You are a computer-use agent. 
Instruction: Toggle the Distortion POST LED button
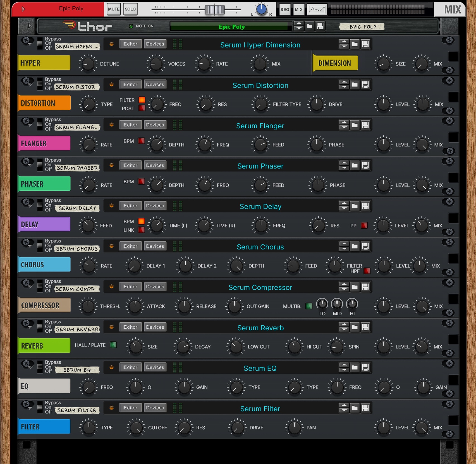click(x=142, y=108)
